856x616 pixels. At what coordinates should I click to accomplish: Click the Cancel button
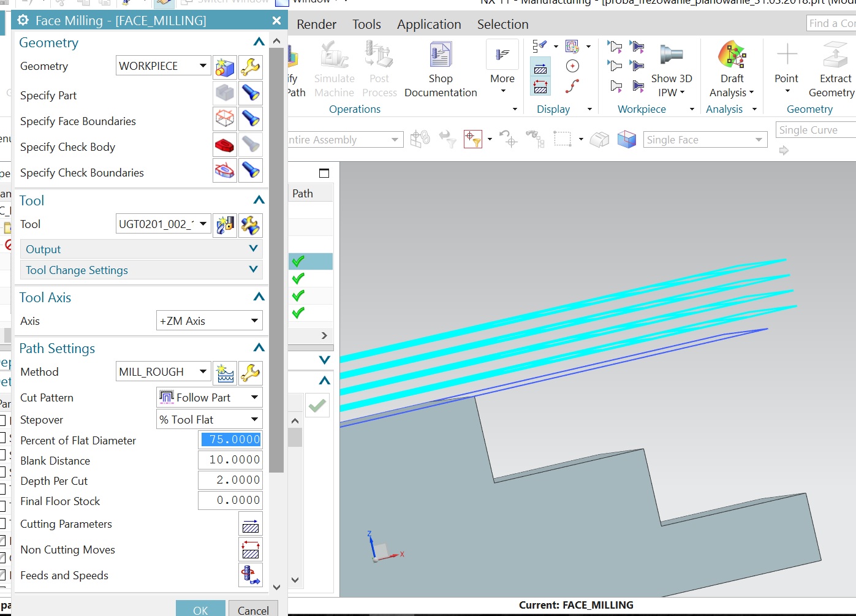coord(253,609)
